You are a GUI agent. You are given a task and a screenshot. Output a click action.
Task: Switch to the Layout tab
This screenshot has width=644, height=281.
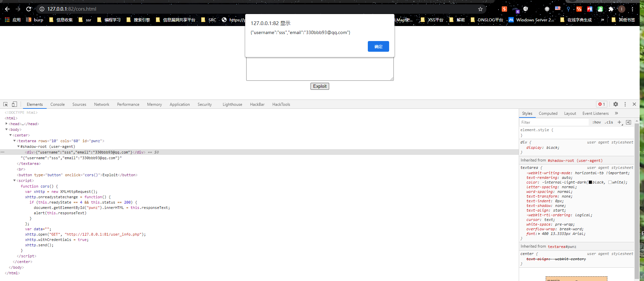tap(570, 113)
